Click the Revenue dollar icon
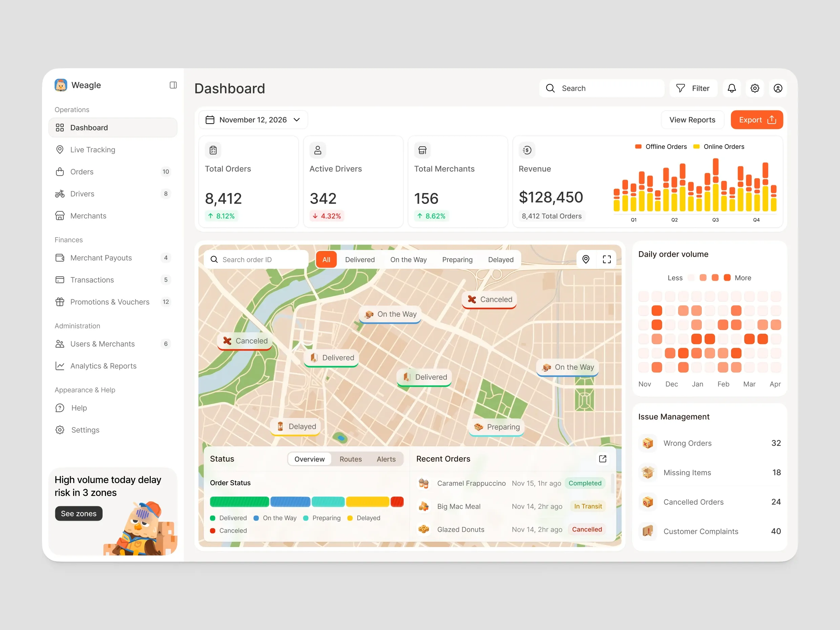This screenshot has width=840, height=630. (527, 150)
